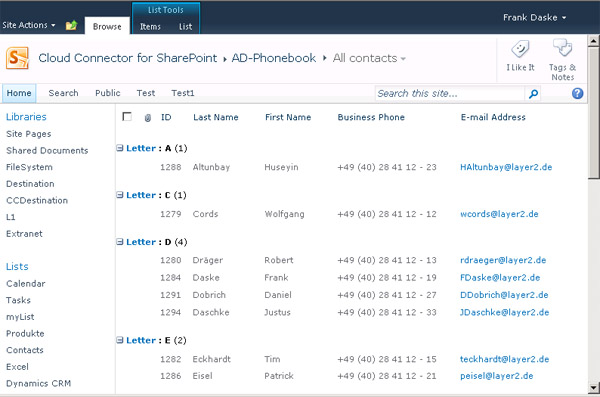Open the Public navigation tab
Viewport: 600px width, 397px height.
(108, 93)
